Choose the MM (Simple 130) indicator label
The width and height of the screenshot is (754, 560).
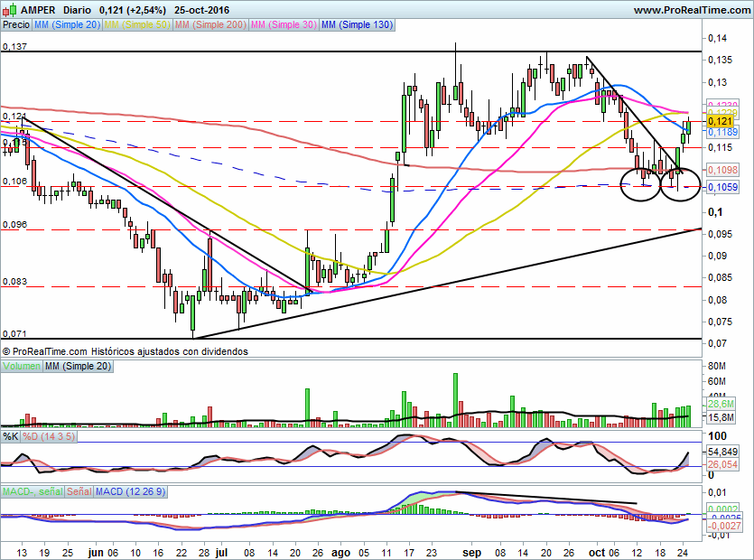coord(357,24)
